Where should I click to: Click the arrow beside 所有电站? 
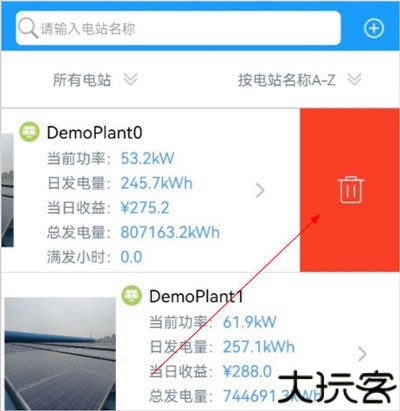[130, 80]
